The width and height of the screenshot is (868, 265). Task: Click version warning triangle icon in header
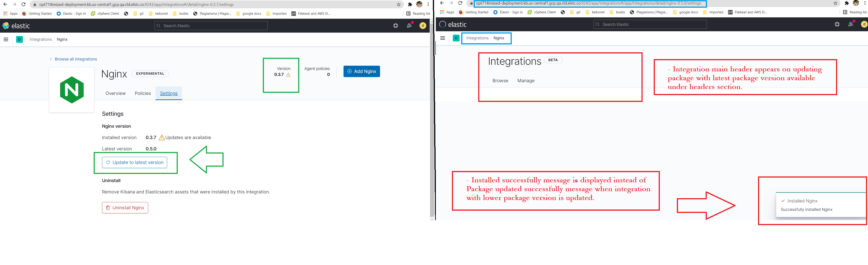288,75
